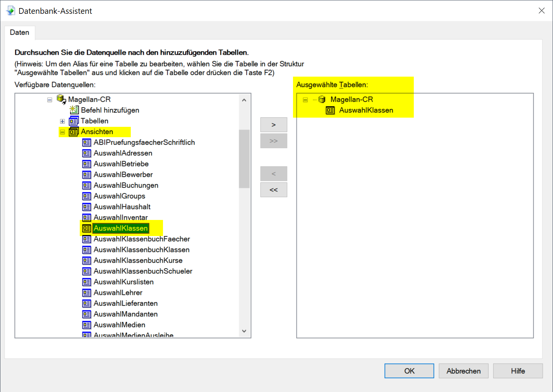553x392 pixels.
Task: Select the AuswahlKlassenbuchSchueler view
Action: [x=143, y=271]
